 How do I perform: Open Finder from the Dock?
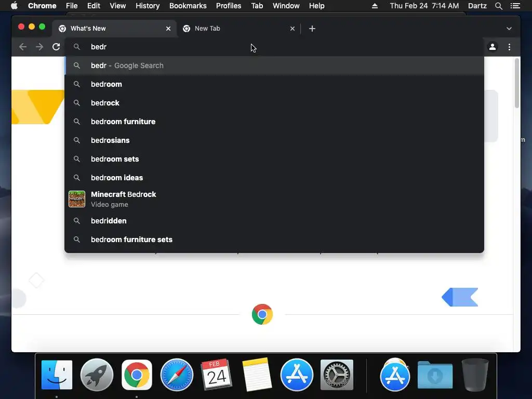57,375
